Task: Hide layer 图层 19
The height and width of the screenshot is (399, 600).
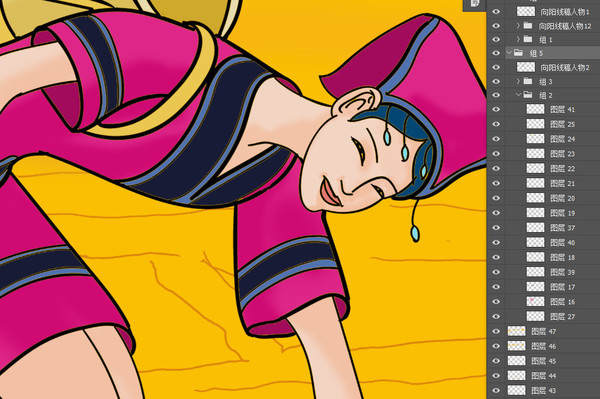Action: click(x=496, y=213)
